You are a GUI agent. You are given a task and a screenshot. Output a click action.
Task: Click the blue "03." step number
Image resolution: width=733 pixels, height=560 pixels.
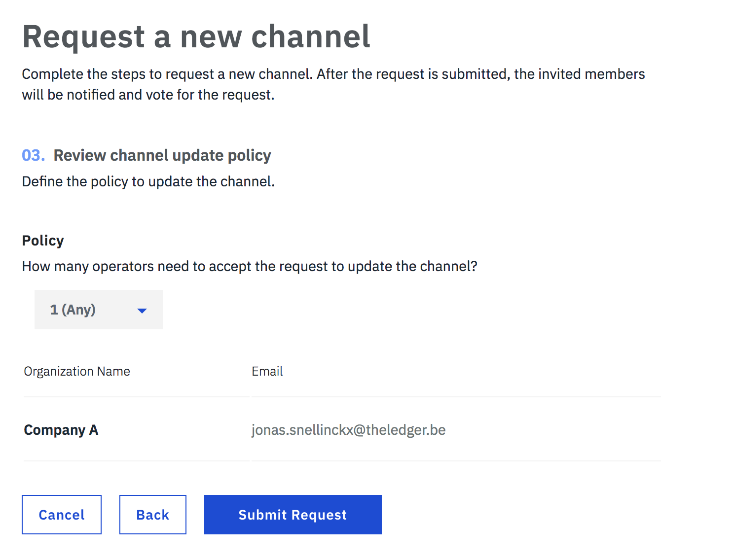(33, 155)
